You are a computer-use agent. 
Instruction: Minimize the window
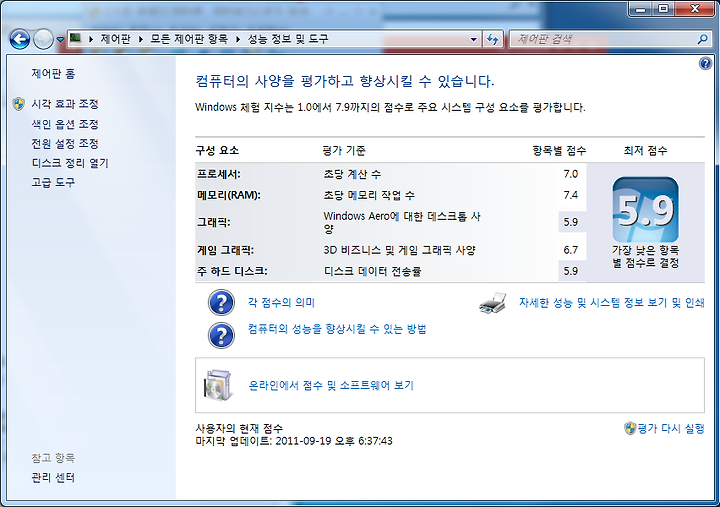(x=641, y=9)
